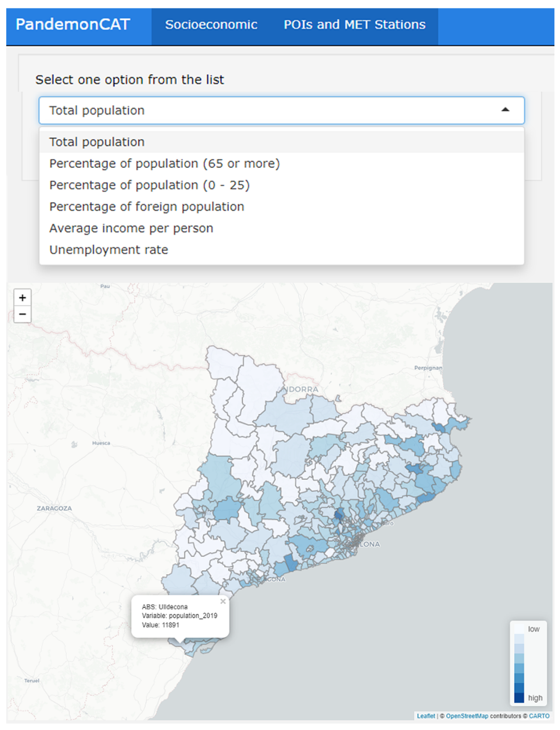The width and height of the screenshot is (560, 730).
Task: Click the darkest blue legend swatch
Action: (519, 698)
